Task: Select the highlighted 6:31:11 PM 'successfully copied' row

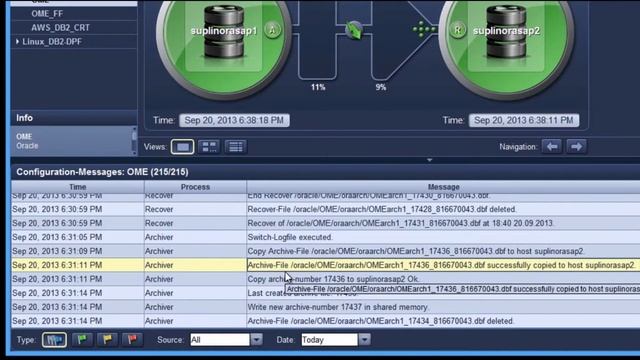Action: pos(326,265)
